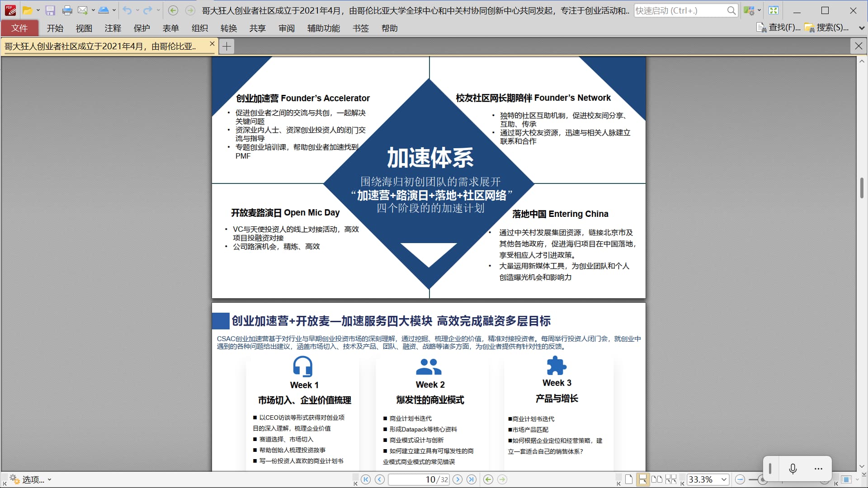Go to the last page button

click(x=472, y=479)
